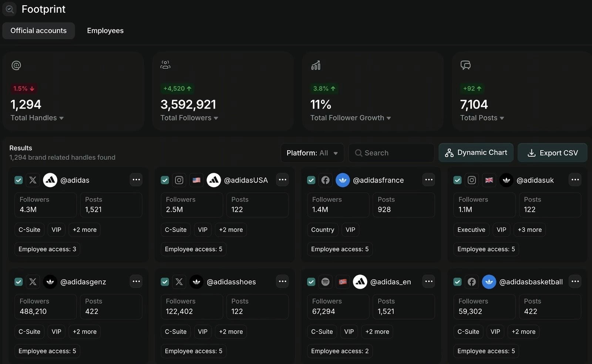The width and height of the screenshot is (592, 364).
Task: Click the @adidas avatar logo
Action: click(x=50, y=180)
